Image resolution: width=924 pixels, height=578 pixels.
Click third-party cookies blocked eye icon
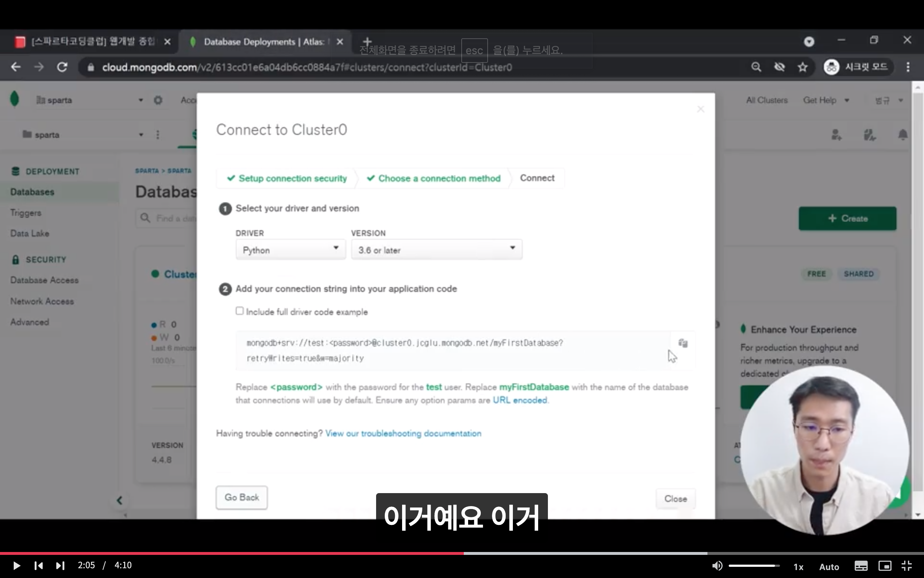(x=779, y=67)
